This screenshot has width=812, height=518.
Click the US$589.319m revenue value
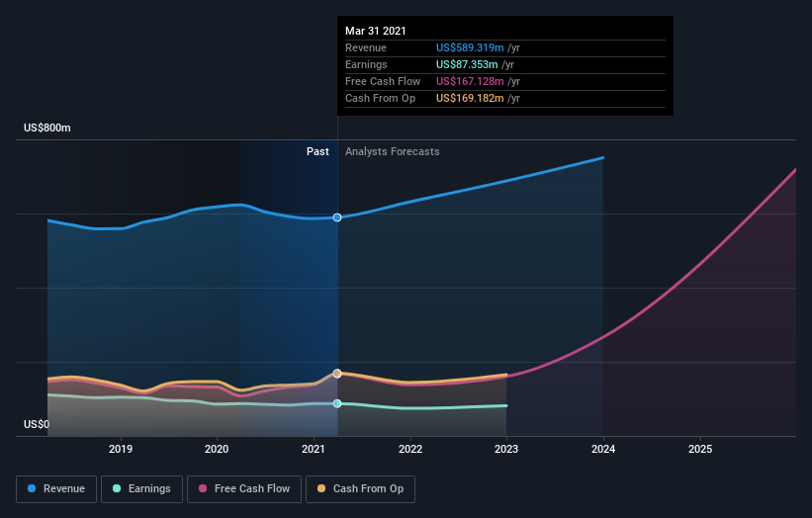tap(470, 47)
